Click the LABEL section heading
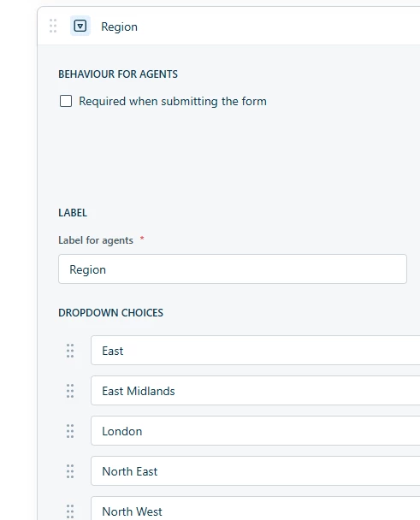The width and height of the screenshot is (420, 520). pyautogui.click(x=73, y=213)
